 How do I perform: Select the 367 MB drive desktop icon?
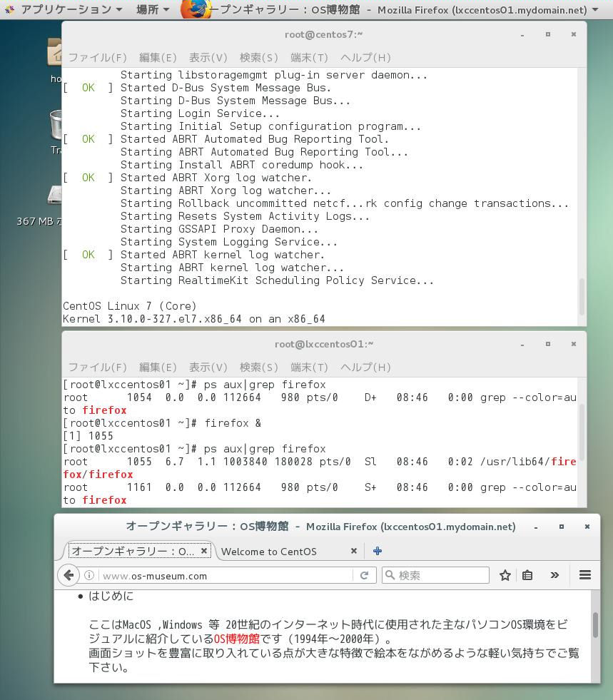pyautogui.click(x=54, y=195)
